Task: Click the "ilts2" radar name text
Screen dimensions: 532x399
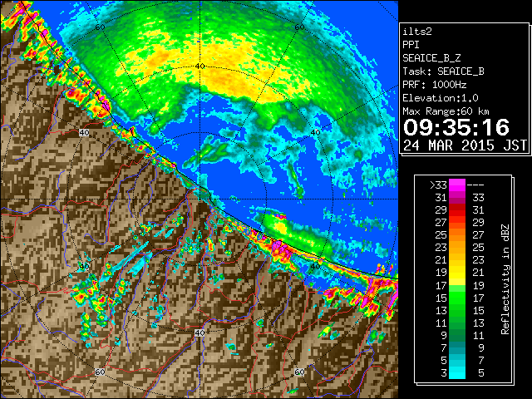Action: pos(417,32)
